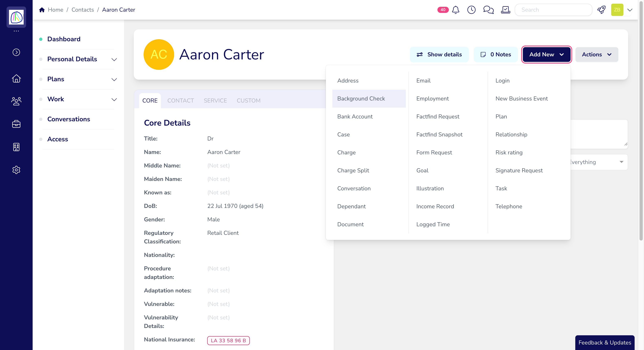
Task: Open settings gear icon in sidebar
Action: 16,170
